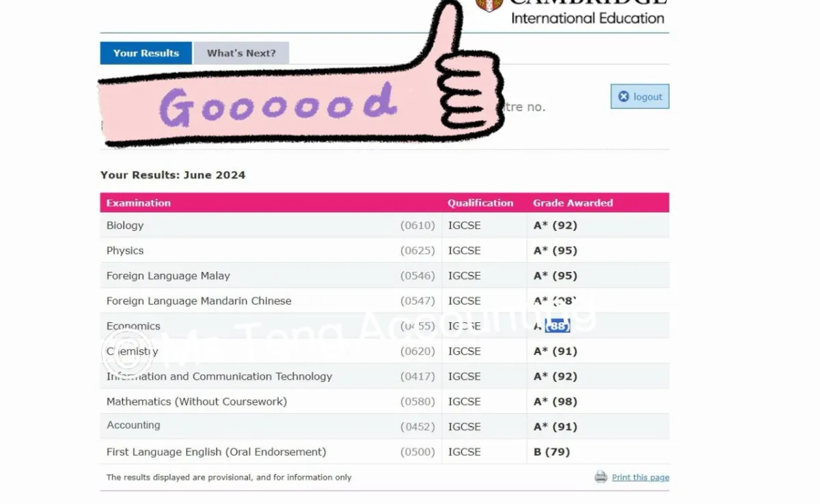Click the Cambridge International Education logo
Image resolution: width=820 pixels, height=504 pixels.
pos(571,12)
